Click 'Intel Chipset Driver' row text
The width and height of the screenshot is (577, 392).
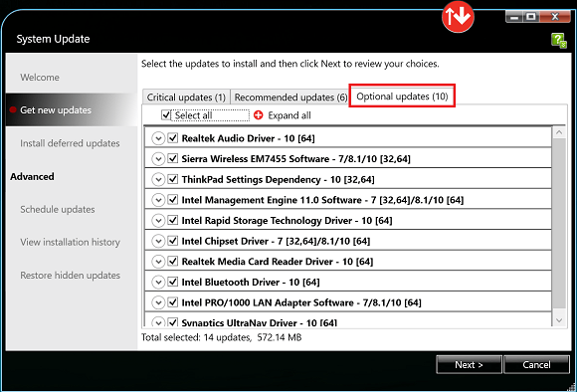[x=276, y=241]
